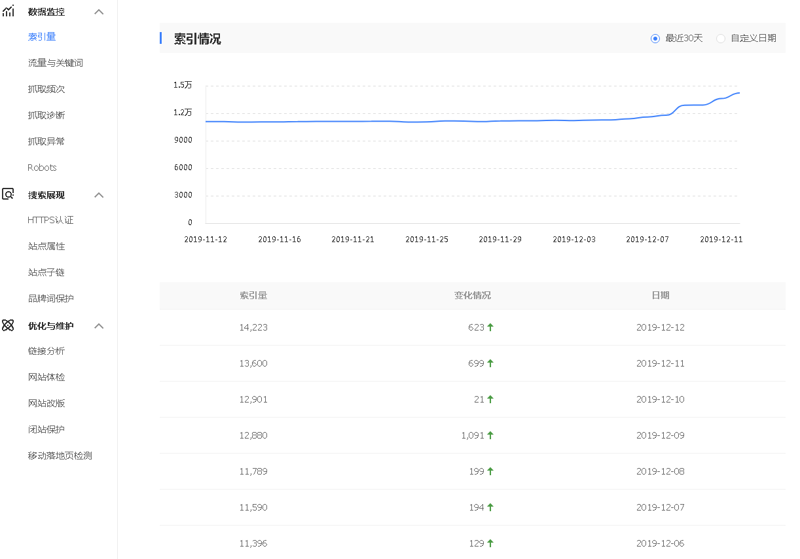
Task: Click table date cell 2019-12-06
Action: 660,543
